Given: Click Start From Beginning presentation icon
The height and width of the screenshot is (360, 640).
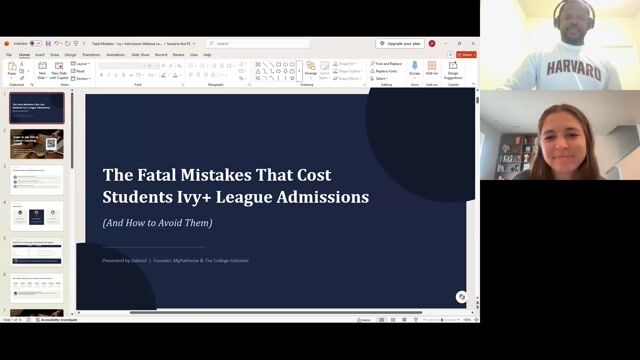Looking at the screenshot, I should [76, 43].
